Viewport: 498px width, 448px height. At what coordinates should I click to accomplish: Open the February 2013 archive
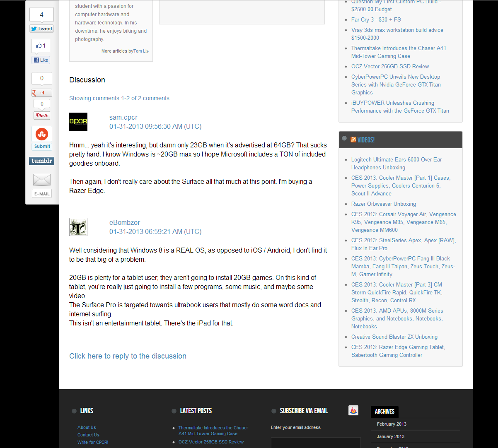[392, 424]
